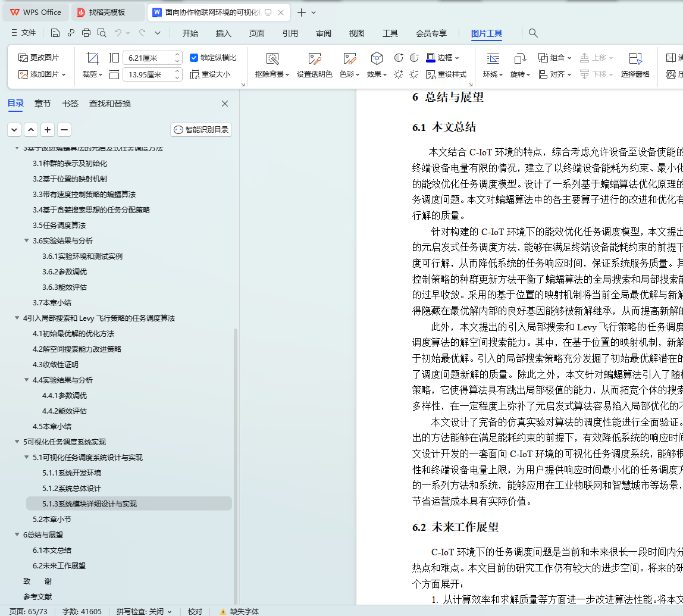Viewport: 683px width, 616px height.
Task: Collapse the chapter 4 outline node
Action: pos(17,318)
